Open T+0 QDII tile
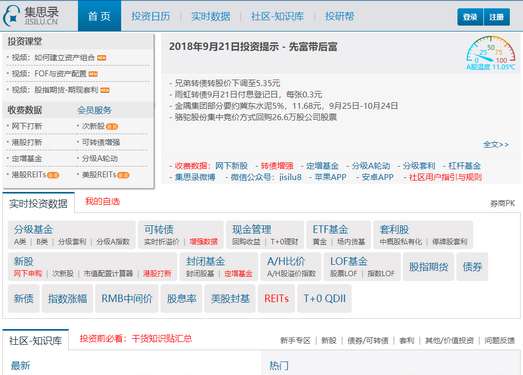 coord(325,299)
